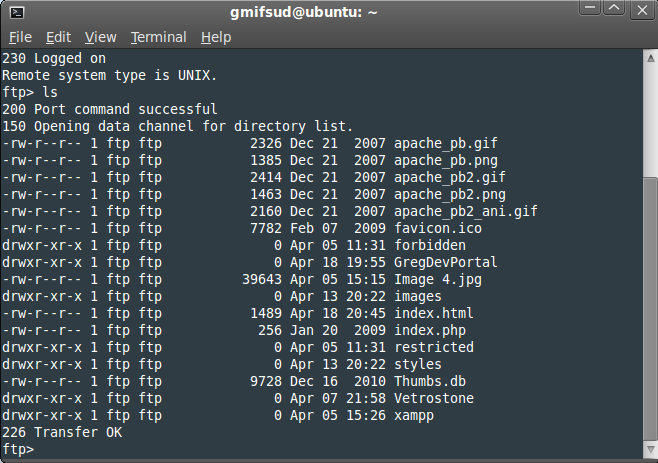Click the scrollbar up arrow

coord(650,58)
